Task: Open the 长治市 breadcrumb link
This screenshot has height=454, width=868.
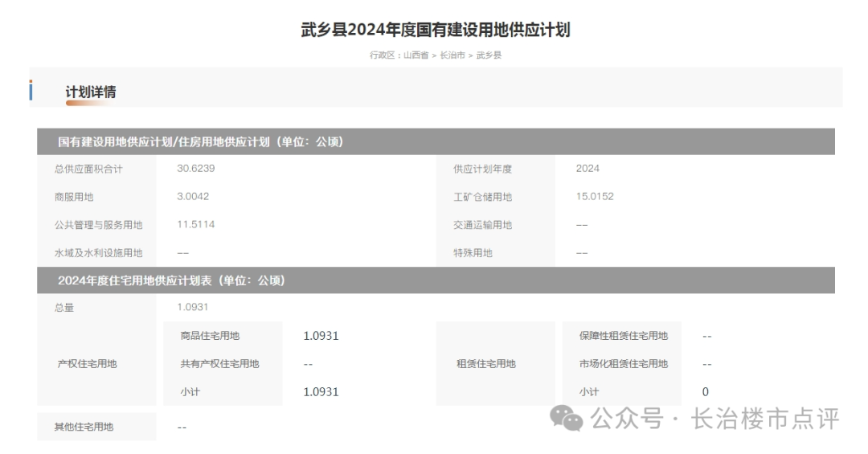Action: pos(452,55)
